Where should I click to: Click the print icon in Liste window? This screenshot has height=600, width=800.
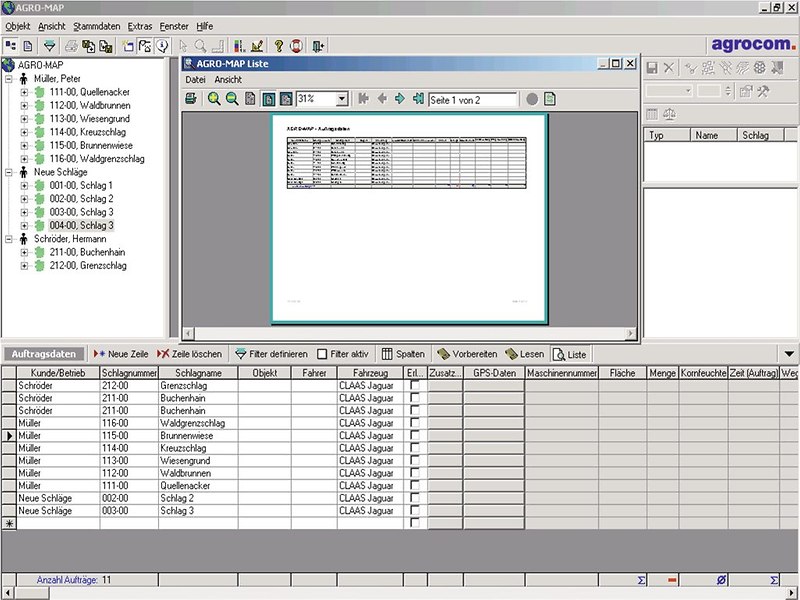pyautogui.click(x=191, y=99)
